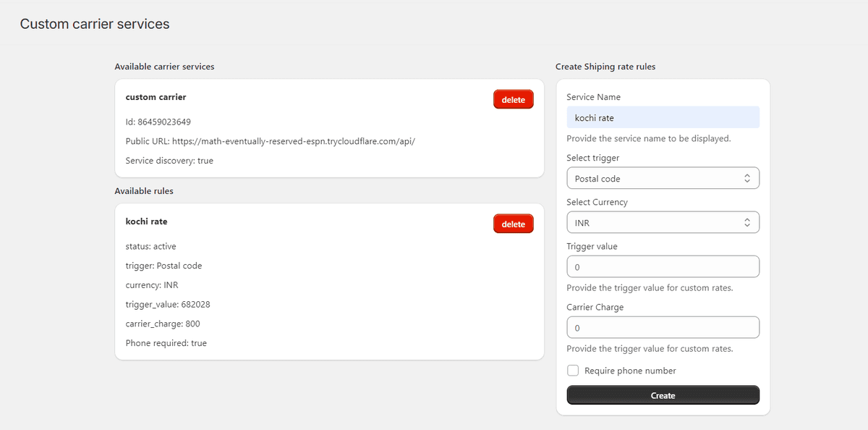Click the chevron arrows on Postal code dropdown
Image resolution: width=868 pixels, height=430 pixels.
(x=747, y=178)
